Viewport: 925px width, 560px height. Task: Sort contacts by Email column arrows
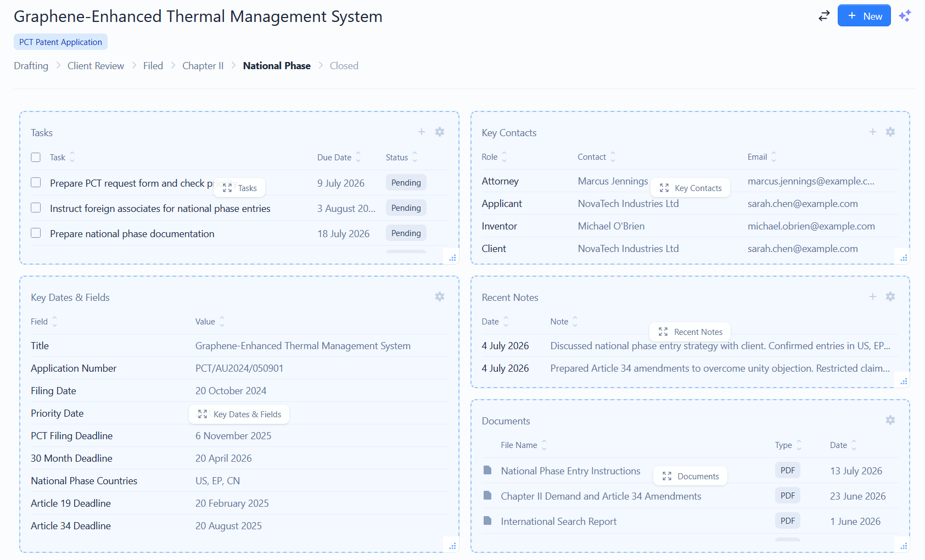[773, 157]
